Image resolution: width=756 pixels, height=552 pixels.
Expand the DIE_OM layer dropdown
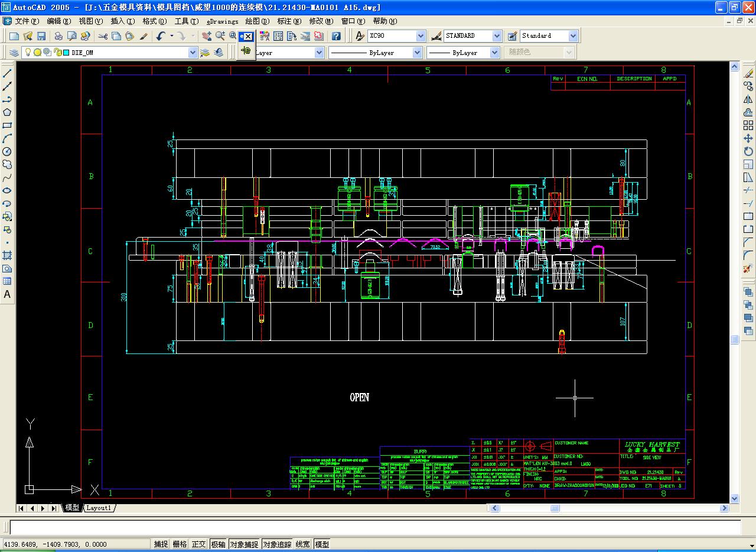point(193,53)
